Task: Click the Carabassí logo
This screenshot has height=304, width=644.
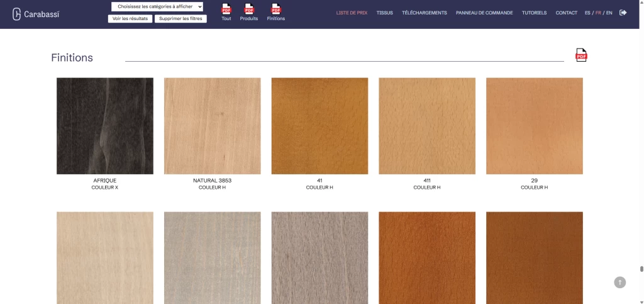Action: pyautogui.click(x=36, y=14)
